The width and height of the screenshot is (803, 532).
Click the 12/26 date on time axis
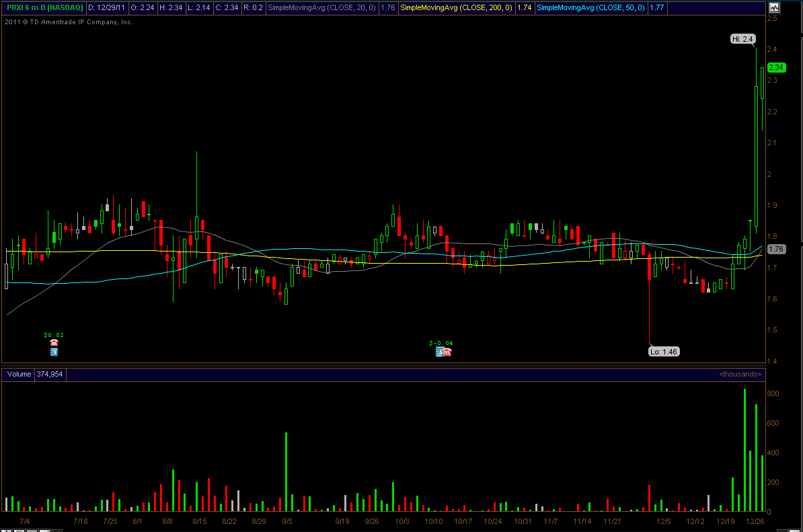[x=755, y=521]
